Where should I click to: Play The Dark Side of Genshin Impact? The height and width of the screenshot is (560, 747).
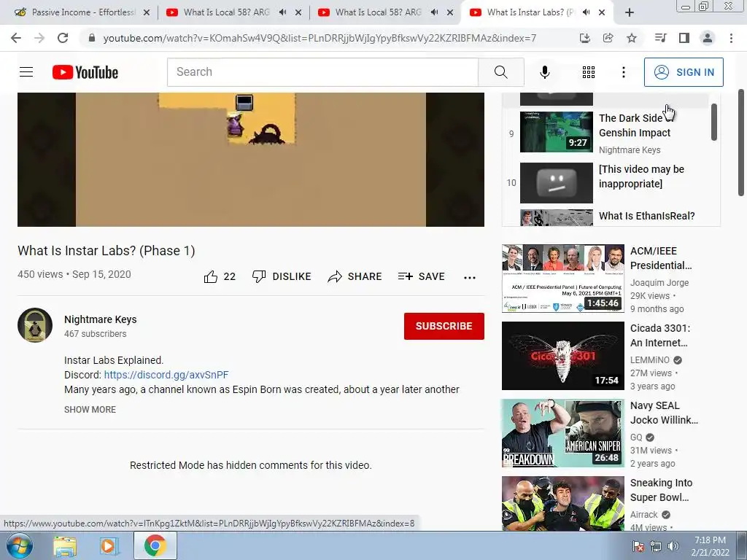click(x=557, y=132)
